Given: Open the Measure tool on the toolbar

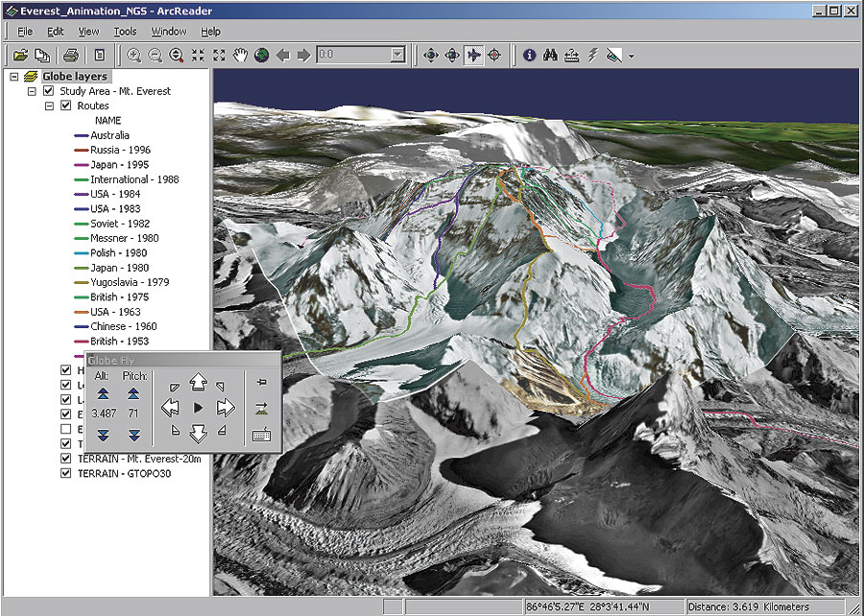Looking at the screenshot, I should point(570,55).
